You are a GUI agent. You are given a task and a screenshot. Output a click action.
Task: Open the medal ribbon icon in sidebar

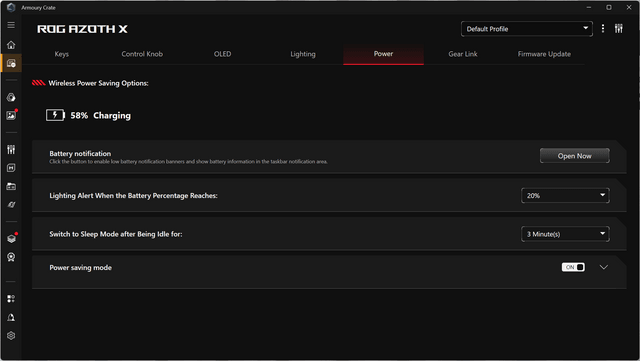11,257
